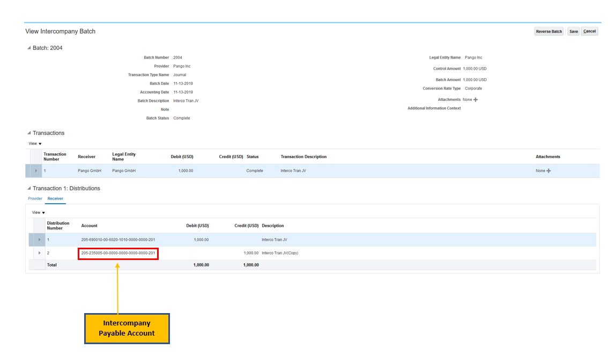Viewport: 608px width, 364px height.
Task: Open the View menu in Distributions
Action: pos(38,213)
